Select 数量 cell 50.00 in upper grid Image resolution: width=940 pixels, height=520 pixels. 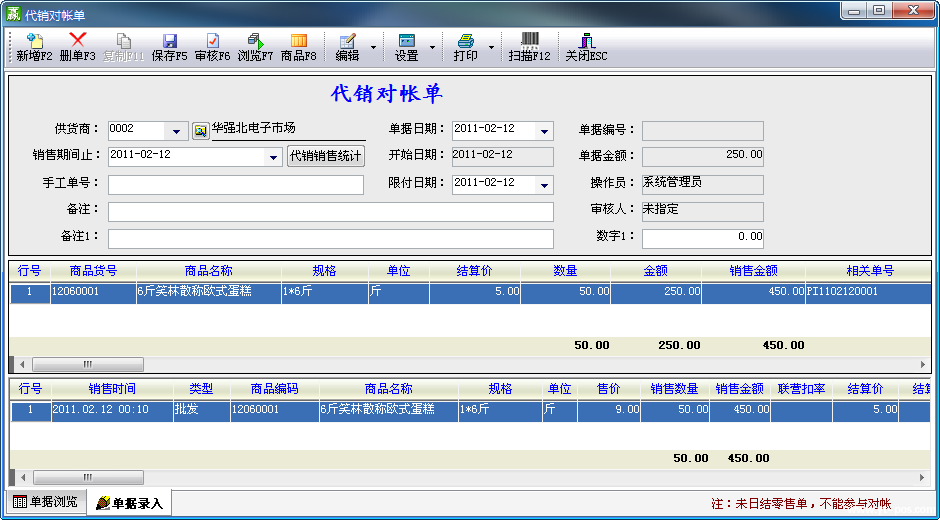click(x=565, y=292)
